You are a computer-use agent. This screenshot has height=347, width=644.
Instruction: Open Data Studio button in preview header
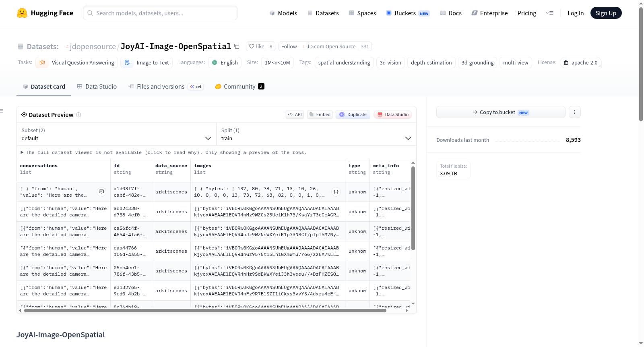click(x=393, y=114)
